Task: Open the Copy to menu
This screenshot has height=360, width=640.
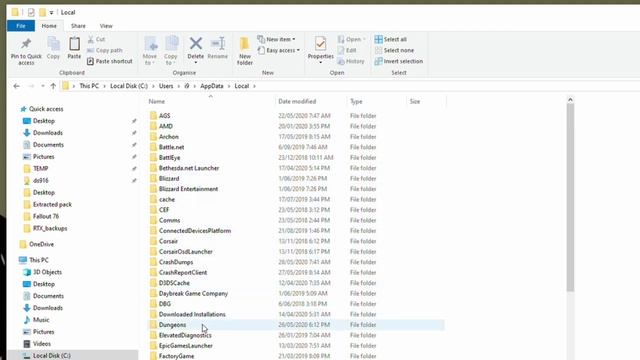Action: click(171, 51)
